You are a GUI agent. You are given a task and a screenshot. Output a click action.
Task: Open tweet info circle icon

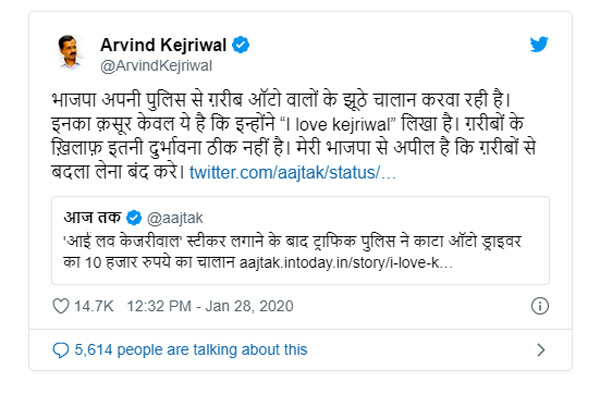click(540, 306)
